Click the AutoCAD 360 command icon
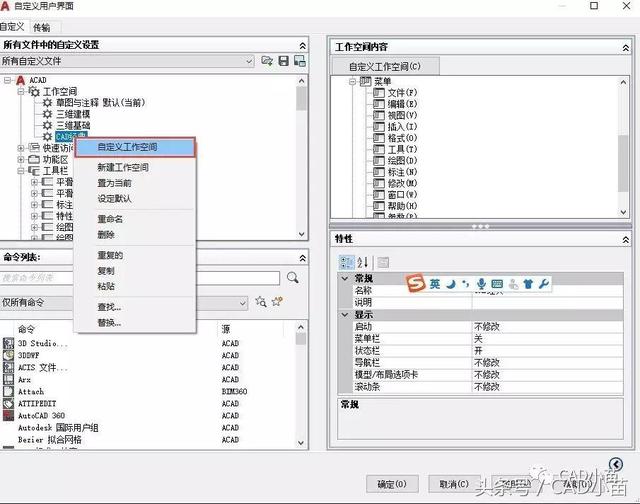This screenshot has width=640, height=504. pos(8,415)
